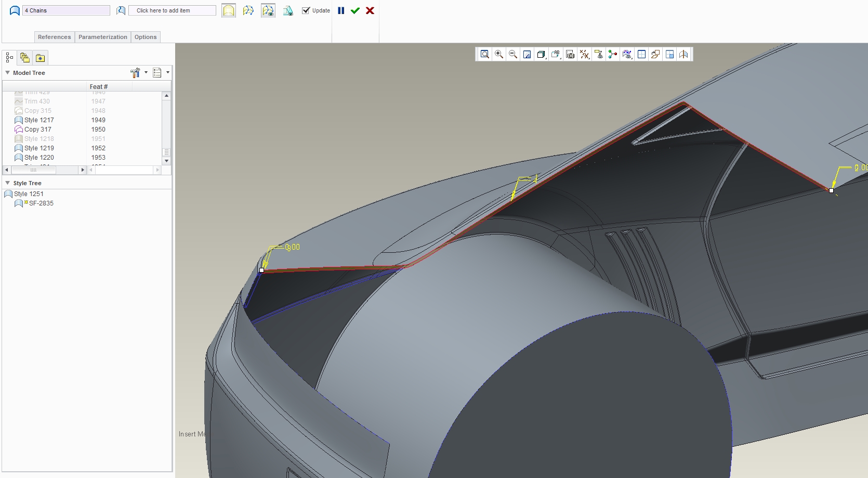Click the 'Click here to add item' field
The height and width of the screenshot is (478, 868).
pos(173,10)
